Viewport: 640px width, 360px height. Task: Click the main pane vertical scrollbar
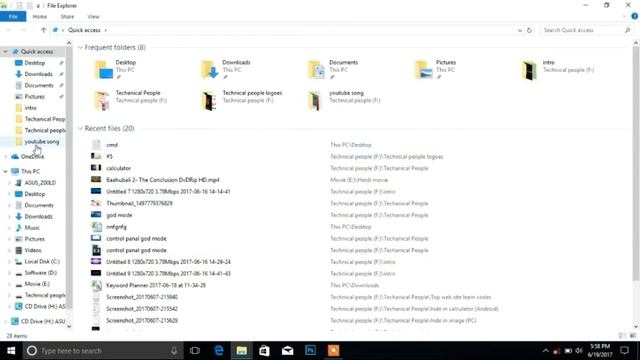[x=636, y=163]
